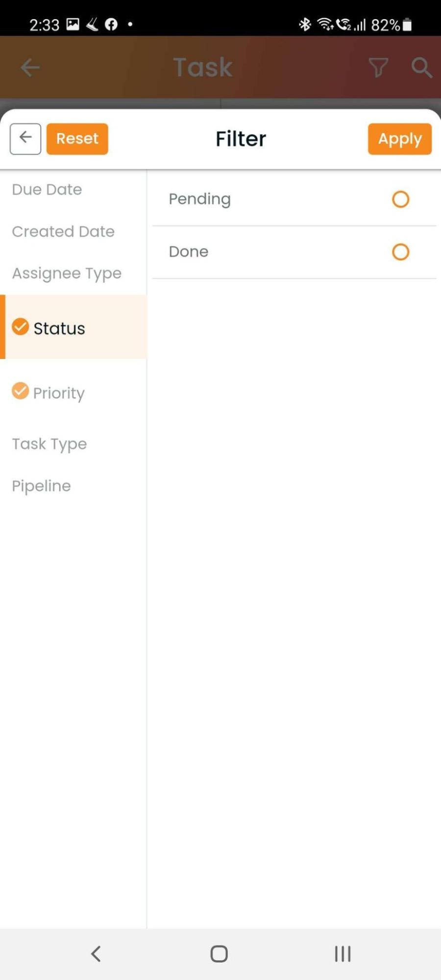
Task: Tap Android home navigation button
Action: [x=219, y=954]
